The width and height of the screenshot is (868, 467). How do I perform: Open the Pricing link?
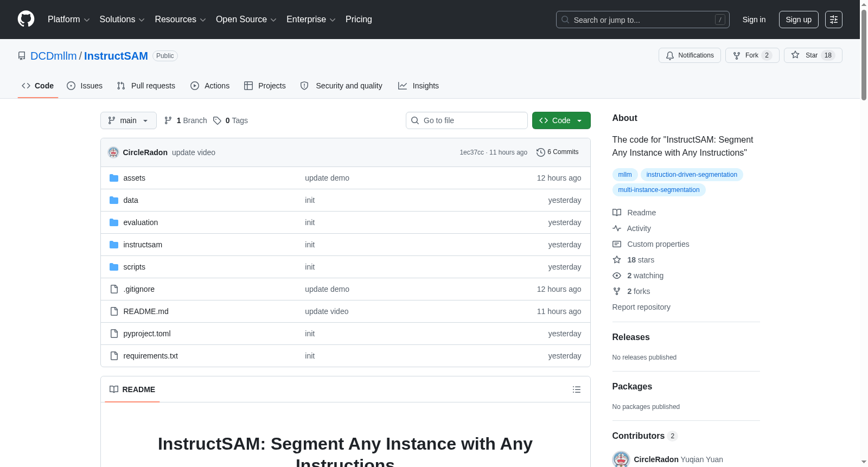[359, 20]
